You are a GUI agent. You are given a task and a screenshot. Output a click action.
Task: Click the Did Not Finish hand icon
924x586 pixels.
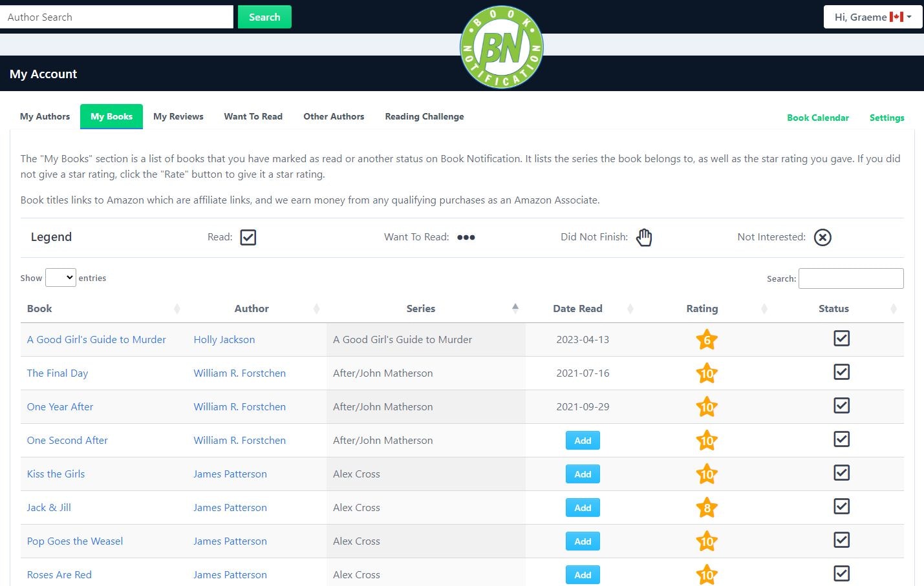644,237
